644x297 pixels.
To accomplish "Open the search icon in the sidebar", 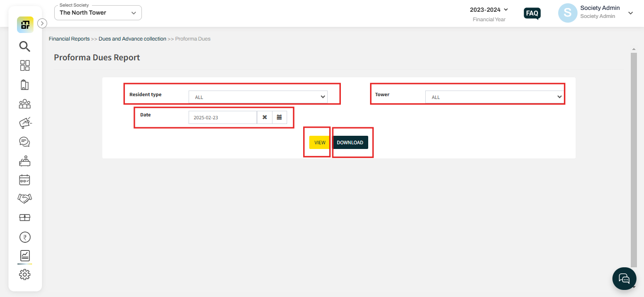I will [25, 46].
